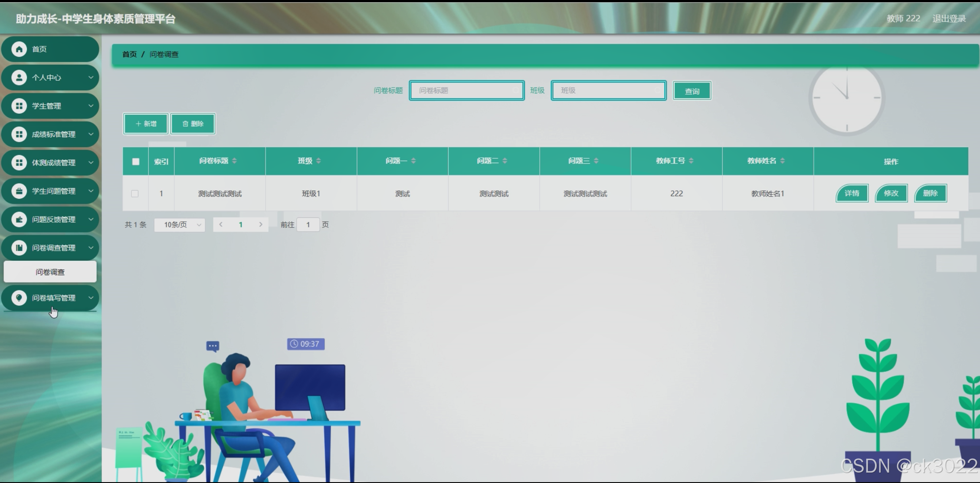This screenshot has height=483, width=980.
Task: Click the grid icon beside 成绩标准管理
Action: (19, 135)
